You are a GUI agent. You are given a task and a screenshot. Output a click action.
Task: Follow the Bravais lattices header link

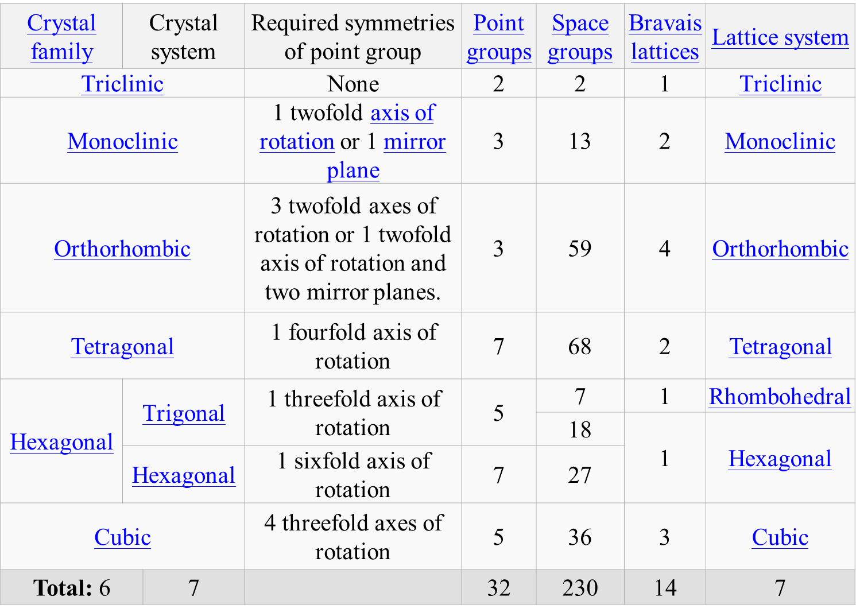[x=665, y=37]
